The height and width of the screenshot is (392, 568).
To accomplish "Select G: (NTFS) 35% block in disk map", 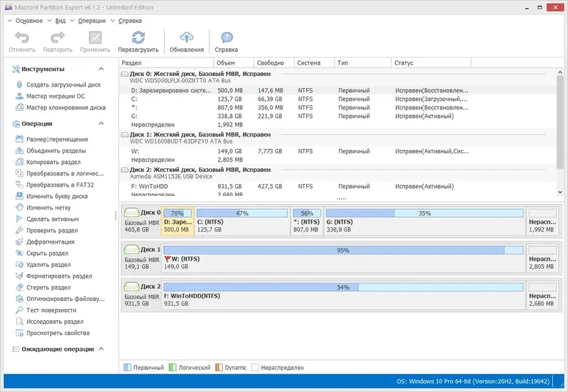I will point(425,222).
